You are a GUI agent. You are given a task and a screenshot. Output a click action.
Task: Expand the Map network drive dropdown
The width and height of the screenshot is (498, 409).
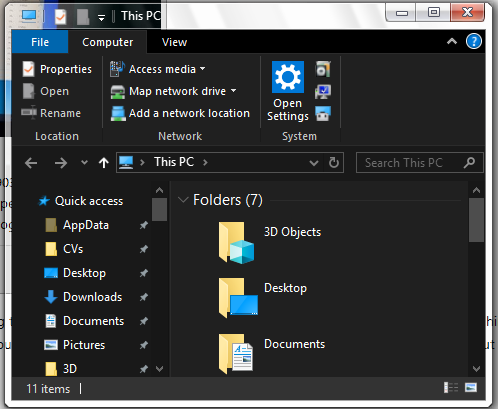coord(234,90)
